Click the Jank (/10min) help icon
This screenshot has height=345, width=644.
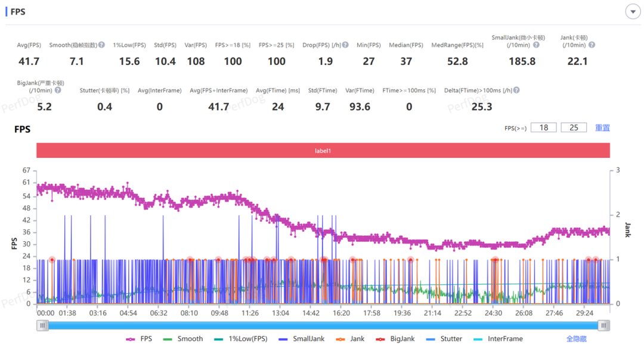(592, 45)
